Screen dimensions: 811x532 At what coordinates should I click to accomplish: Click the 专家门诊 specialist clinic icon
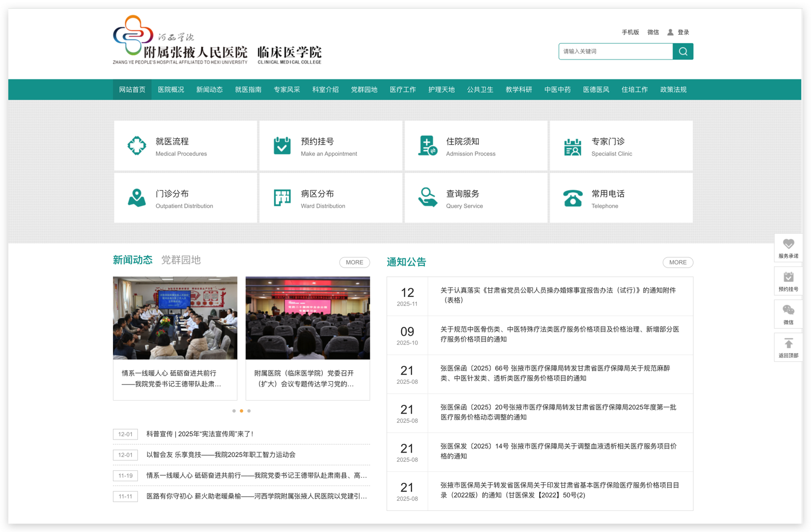click(x=573, y=145)
